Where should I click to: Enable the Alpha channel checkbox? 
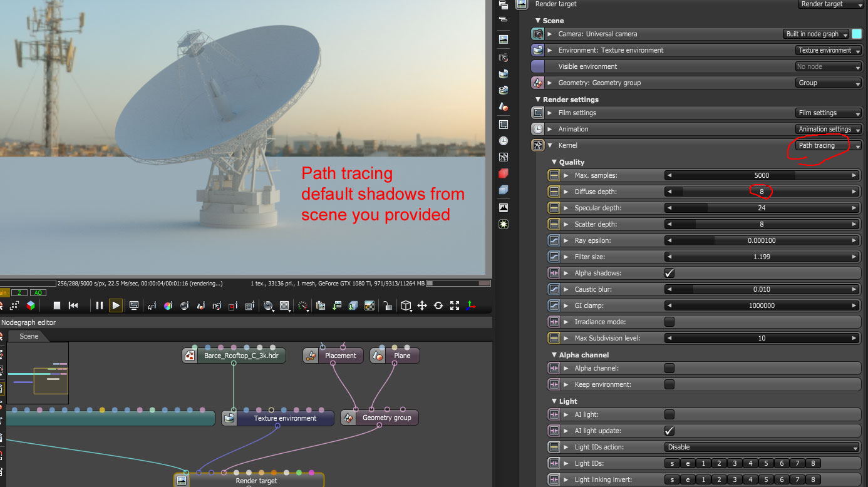[669, 368]
